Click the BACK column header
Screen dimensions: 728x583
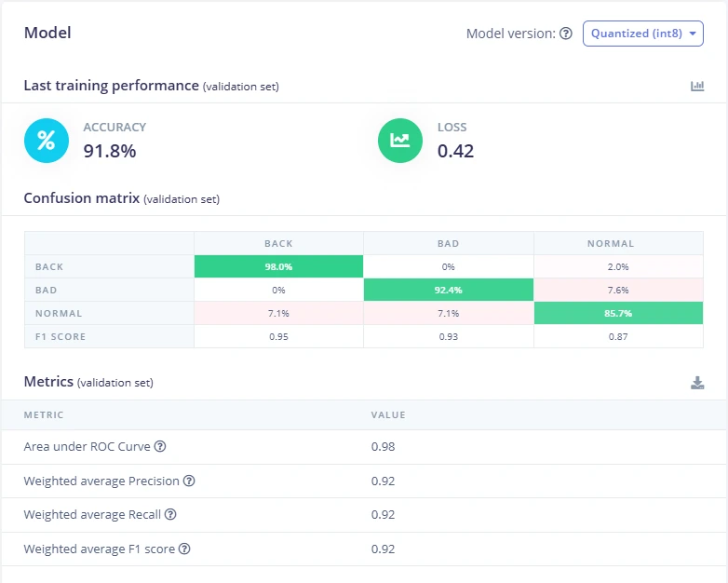(278, 243)
